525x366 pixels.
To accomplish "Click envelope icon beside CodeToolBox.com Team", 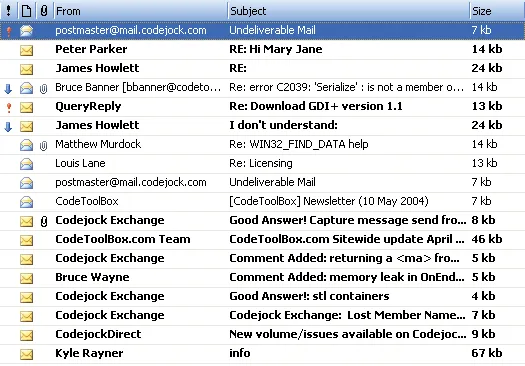I will pos(26,240).
